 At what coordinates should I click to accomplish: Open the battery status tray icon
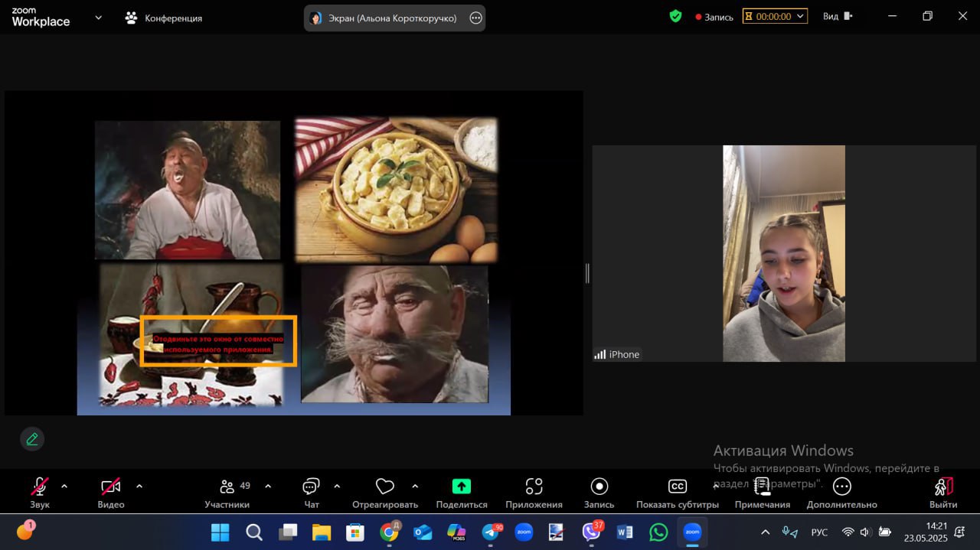point(884,532)
